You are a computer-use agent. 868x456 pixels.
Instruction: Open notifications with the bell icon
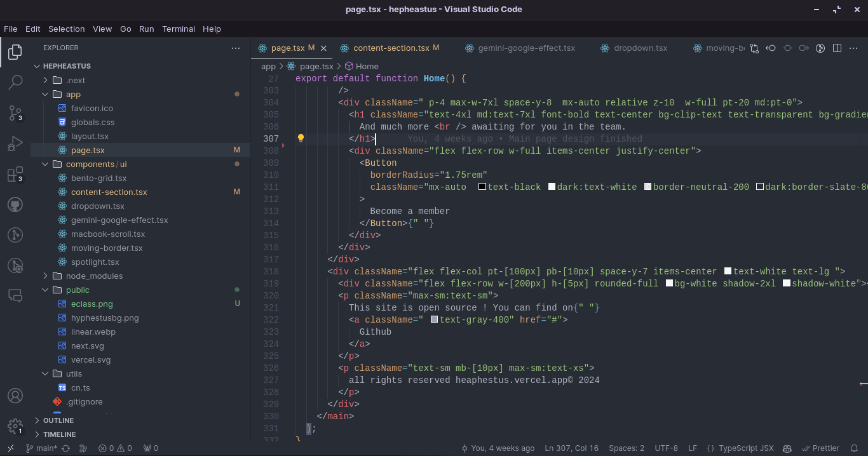click(855, 448)
